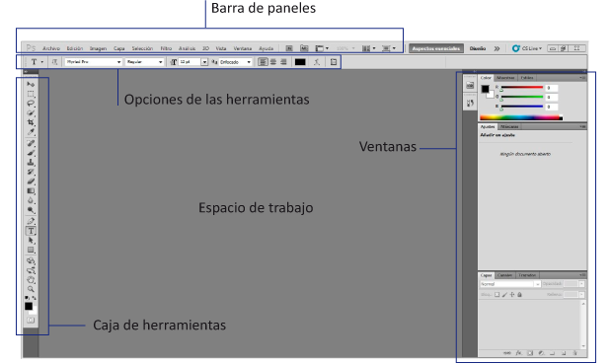Select the History Brush tool
Viewport: 612px width, 364px height.
click(x=31, y=172)
